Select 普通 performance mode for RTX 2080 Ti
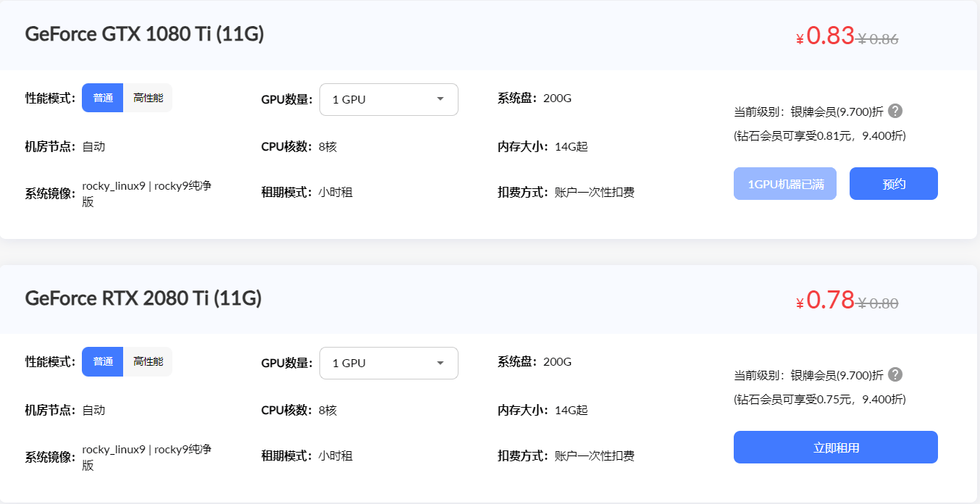Screen dimensions: 980x504 click(x=103, y=361)
